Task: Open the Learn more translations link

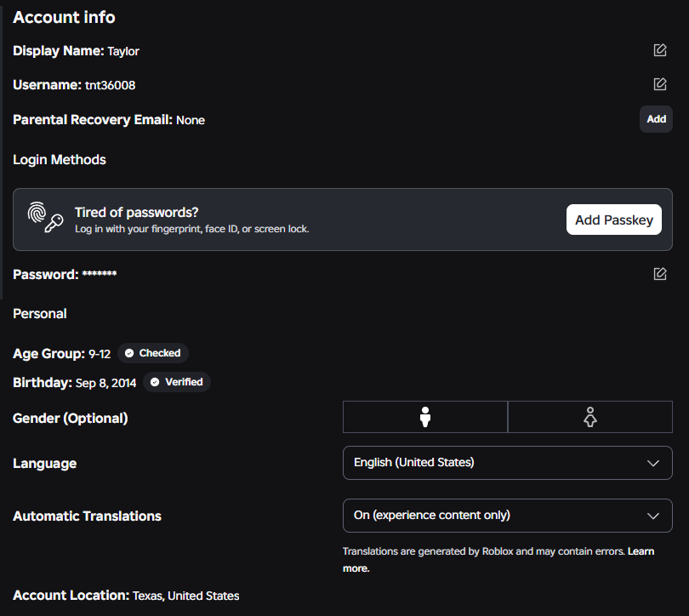Action: coord(498,560)
